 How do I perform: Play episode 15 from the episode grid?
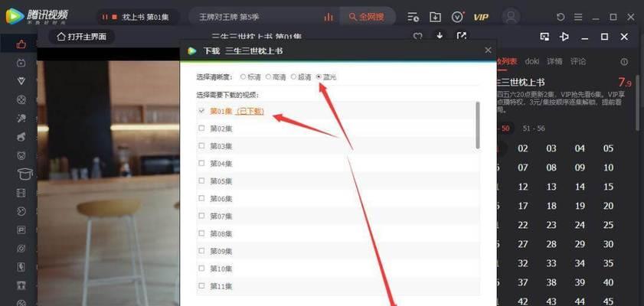coord(608,187)
